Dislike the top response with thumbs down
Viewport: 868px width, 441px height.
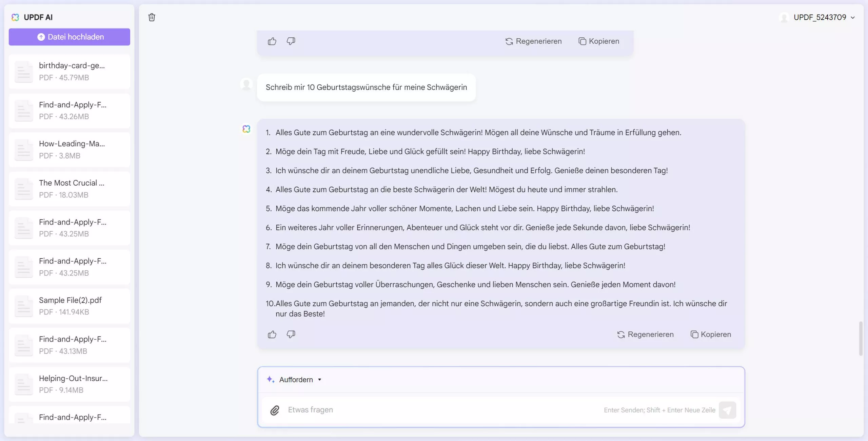(x=291, y=41)
